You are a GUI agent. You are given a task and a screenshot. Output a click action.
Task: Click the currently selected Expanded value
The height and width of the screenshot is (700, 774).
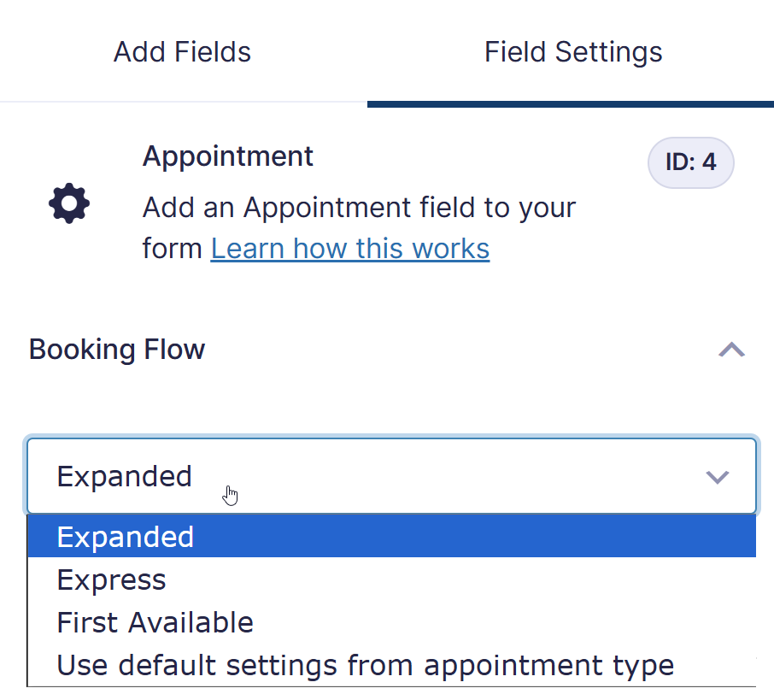[124, 475]
